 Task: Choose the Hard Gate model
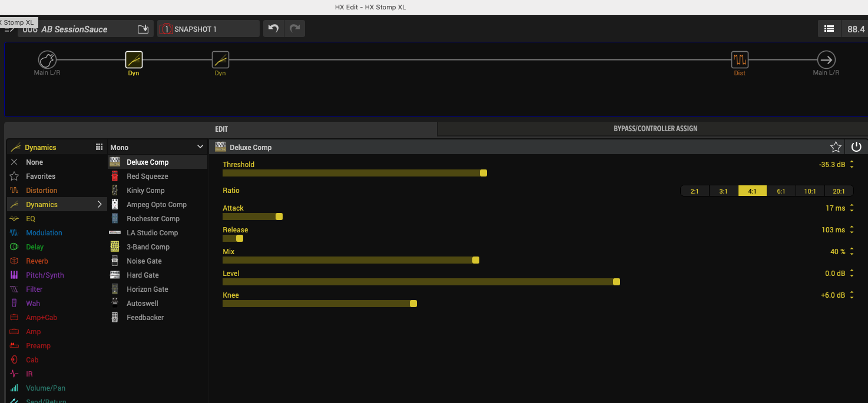[158, 275]
